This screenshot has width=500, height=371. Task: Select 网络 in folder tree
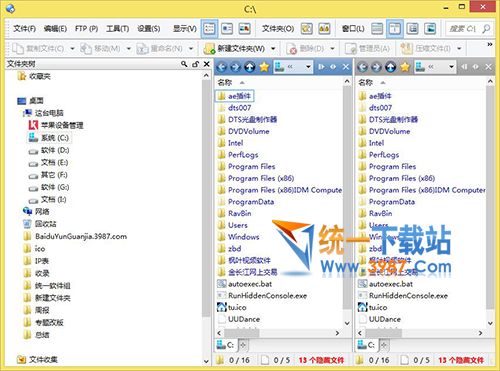click(x=36, y=211)
